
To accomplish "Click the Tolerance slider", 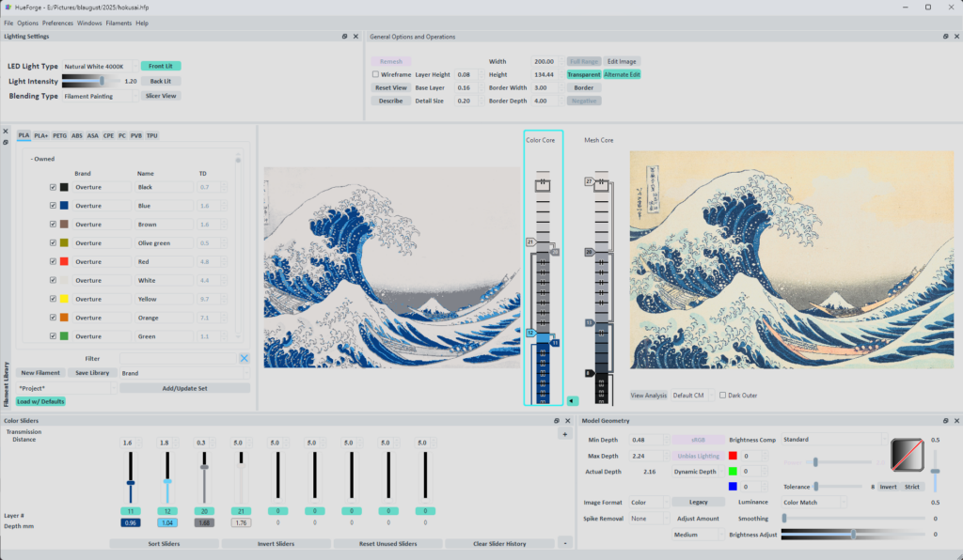I will (x=838, y=487).
